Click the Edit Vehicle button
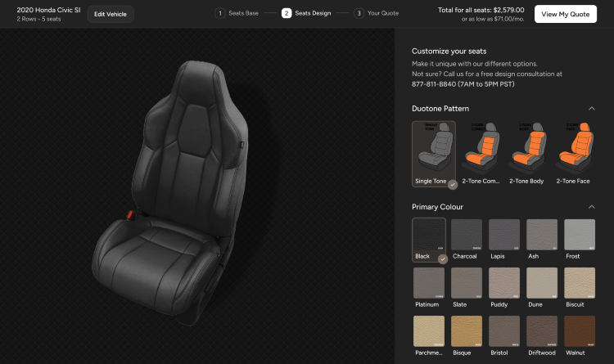614x364 pixels. 111,14
